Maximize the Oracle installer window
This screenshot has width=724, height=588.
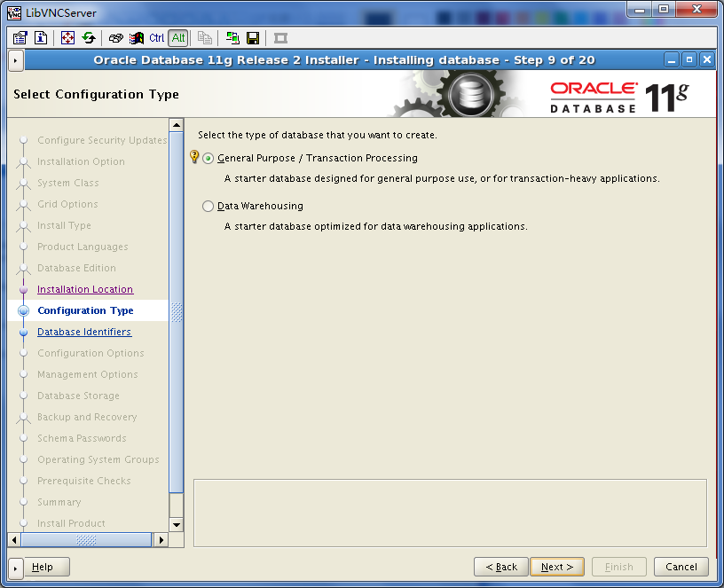689,60
